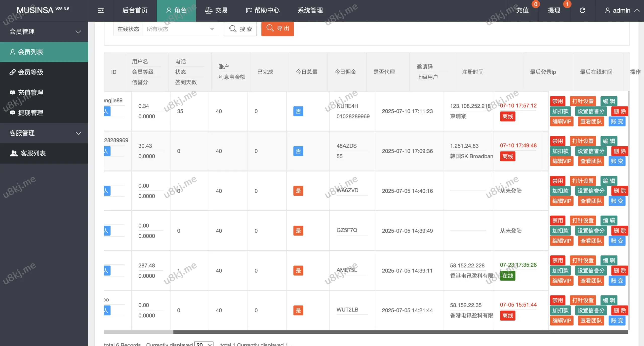The width and height of the screenshot is (644, 346).
Task: Toggle the 否 agent badge in first row
Action: 298,111
